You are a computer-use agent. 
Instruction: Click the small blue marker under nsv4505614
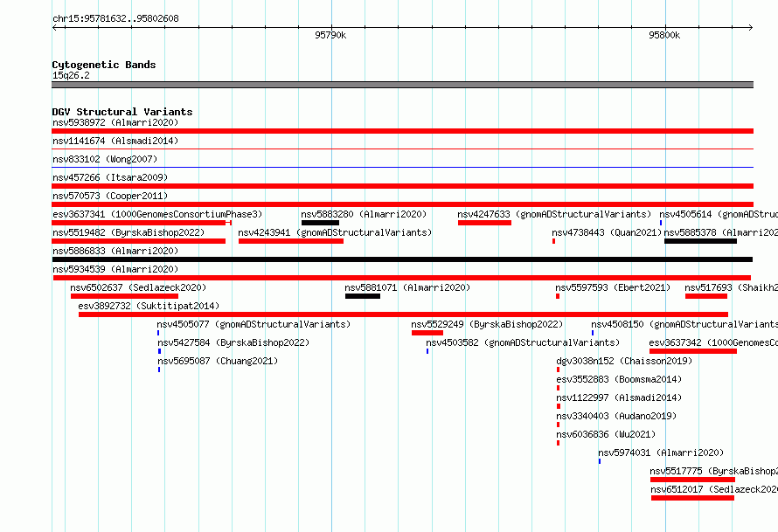[660, 223]
